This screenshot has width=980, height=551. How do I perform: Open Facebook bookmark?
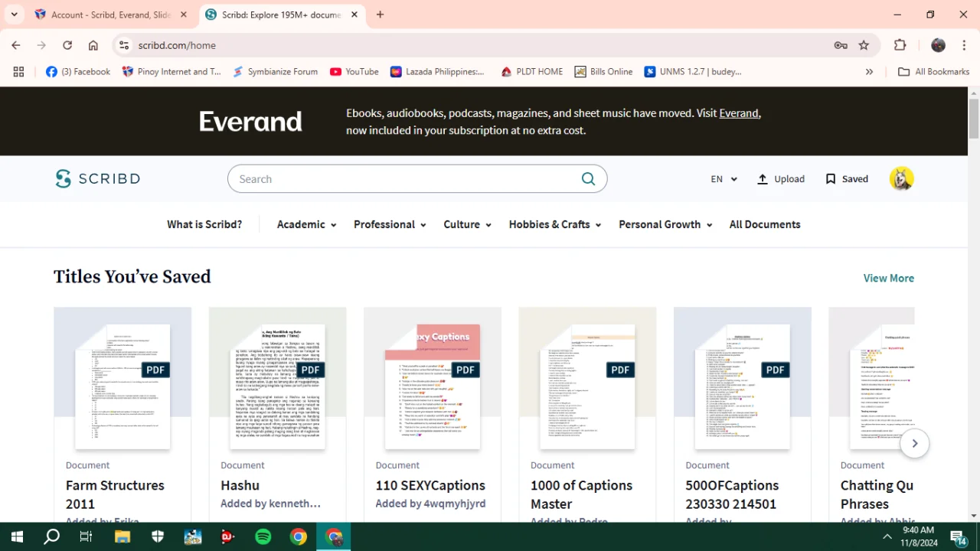pos(78,72)
